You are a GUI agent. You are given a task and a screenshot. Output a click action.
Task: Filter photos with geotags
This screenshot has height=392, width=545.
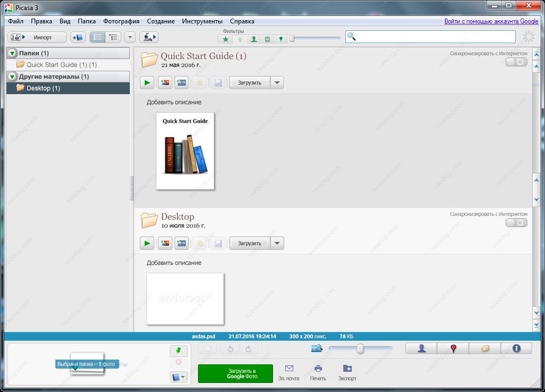point(281,39)
